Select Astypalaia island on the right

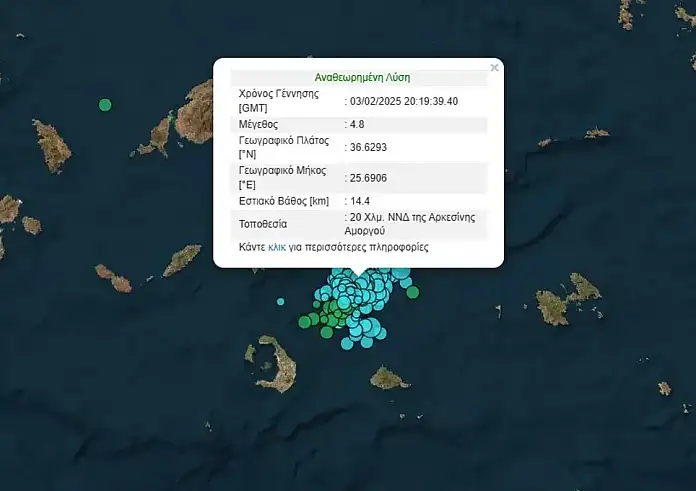pos(565,299)
